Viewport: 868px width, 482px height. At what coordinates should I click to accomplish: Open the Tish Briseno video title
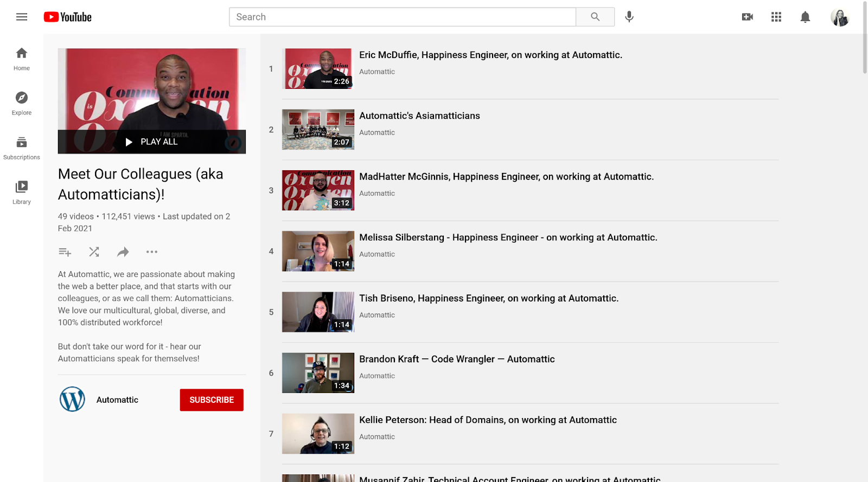(489, 298)
